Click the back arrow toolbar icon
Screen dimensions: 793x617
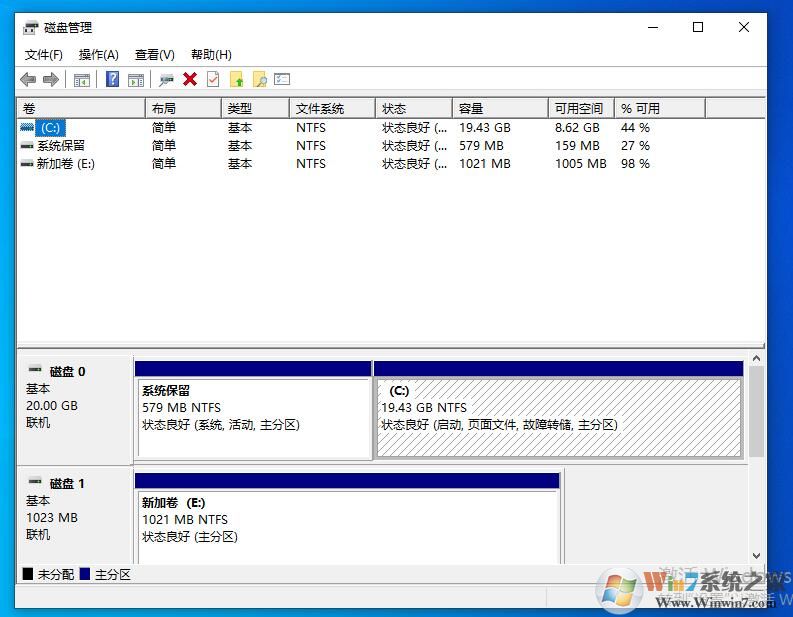tap(28, 80)
